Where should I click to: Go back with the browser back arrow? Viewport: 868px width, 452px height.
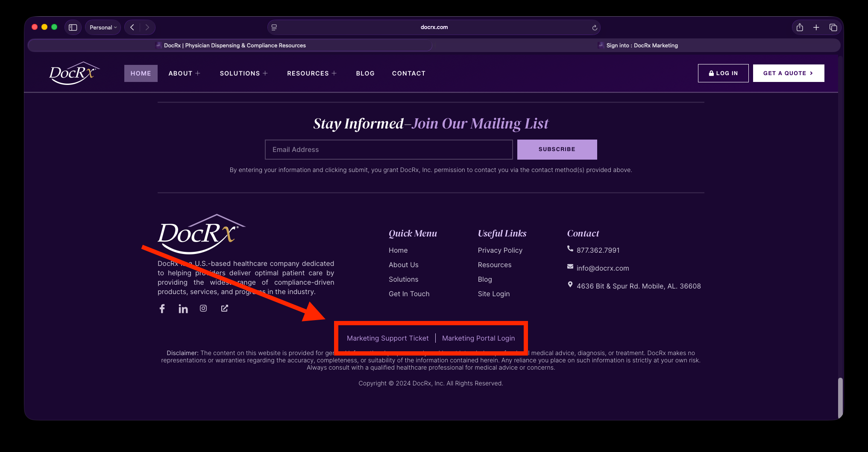click(x=132, y=27)
